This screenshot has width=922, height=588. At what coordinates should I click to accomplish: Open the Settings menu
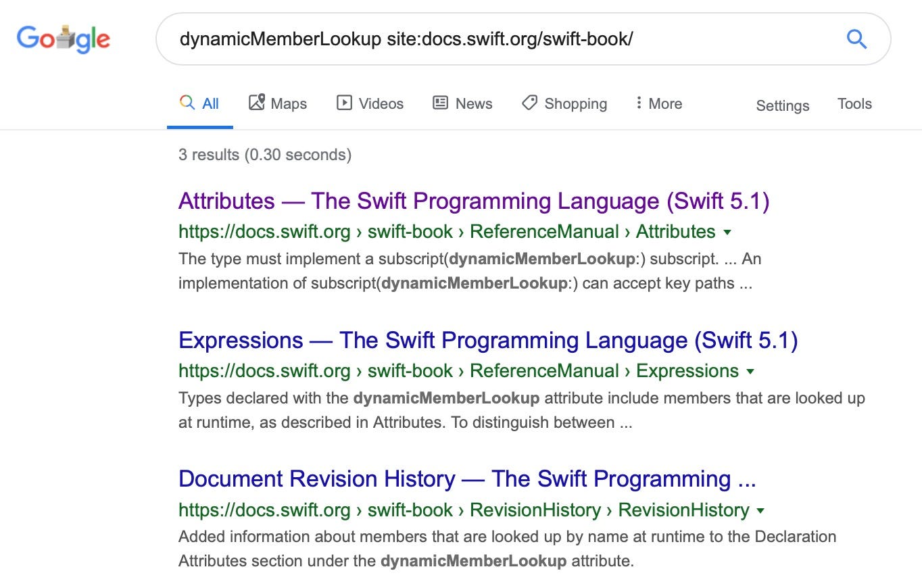782,105
